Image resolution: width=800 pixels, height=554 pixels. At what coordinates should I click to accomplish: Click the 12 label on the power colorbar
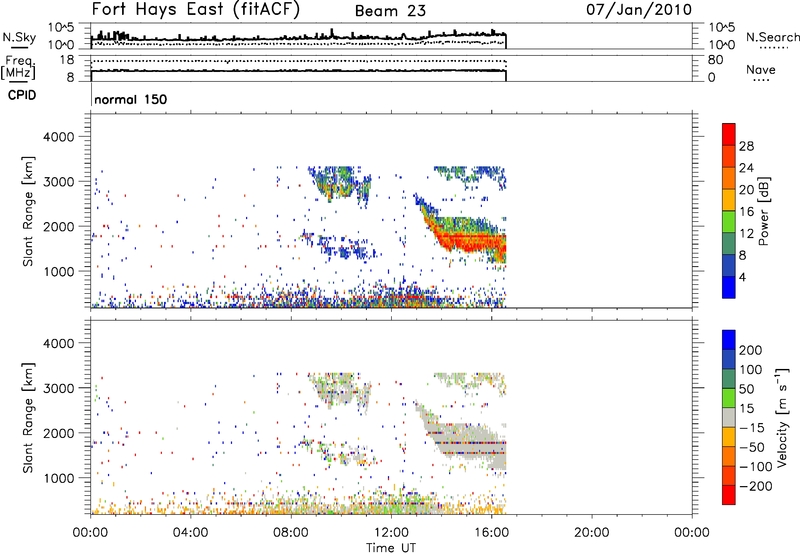746,234
